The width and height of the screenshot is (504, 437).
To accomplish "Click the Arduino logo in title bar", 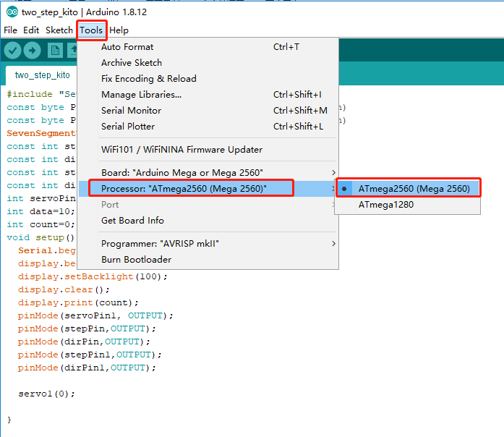I will pos(12,12).
